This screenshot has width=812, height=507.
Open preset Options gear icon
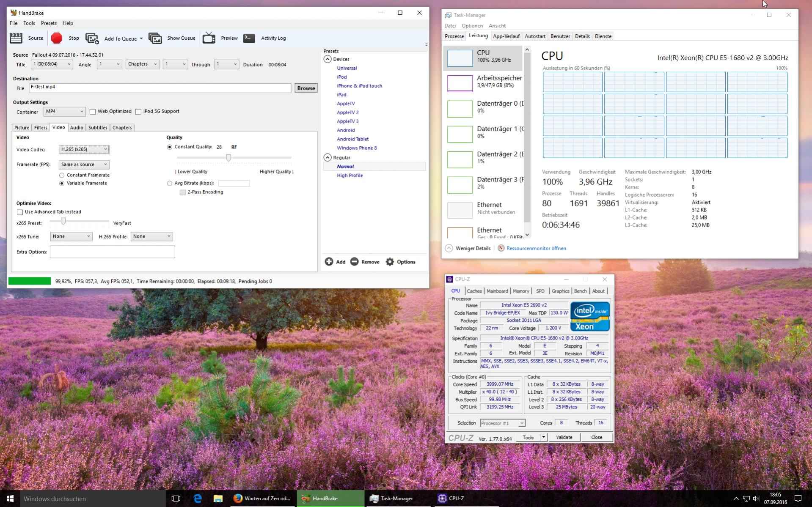390,262
